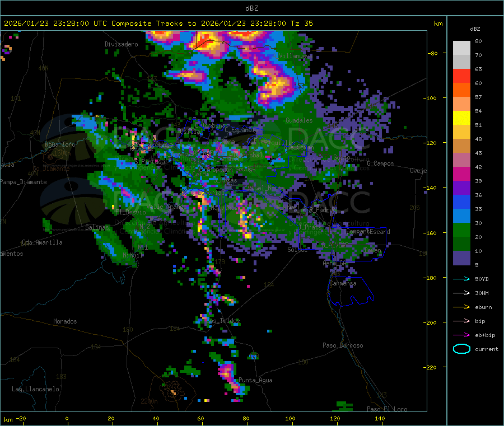The height and width of the screenshot is (426, 504).
Task: Click the Bowen map label
Action: click(372, 250)
